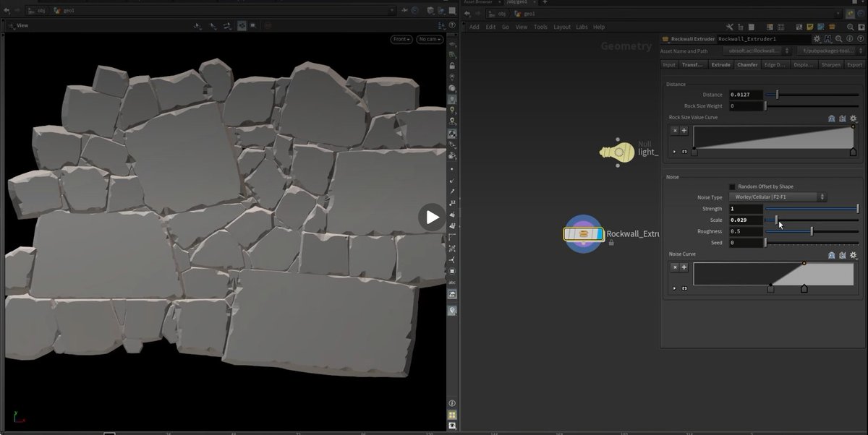Image resolution: width=868 pixels, height=435 pixels.
Task: Open the Front viewport dropdown
Action: tap(401, 39)
